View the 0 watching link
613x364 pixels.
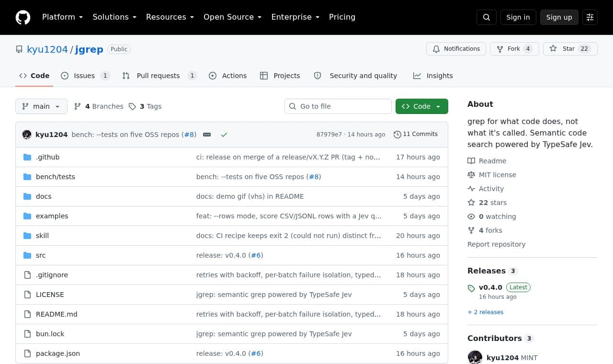coord(492,216)
